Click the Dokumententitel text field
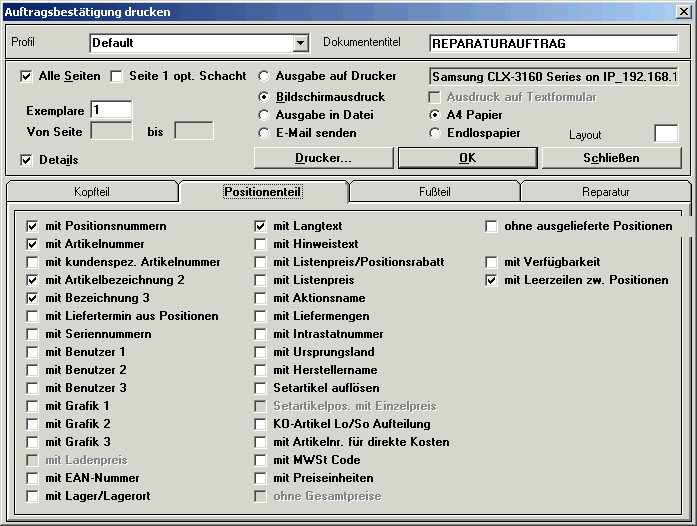 click(553, 44)
